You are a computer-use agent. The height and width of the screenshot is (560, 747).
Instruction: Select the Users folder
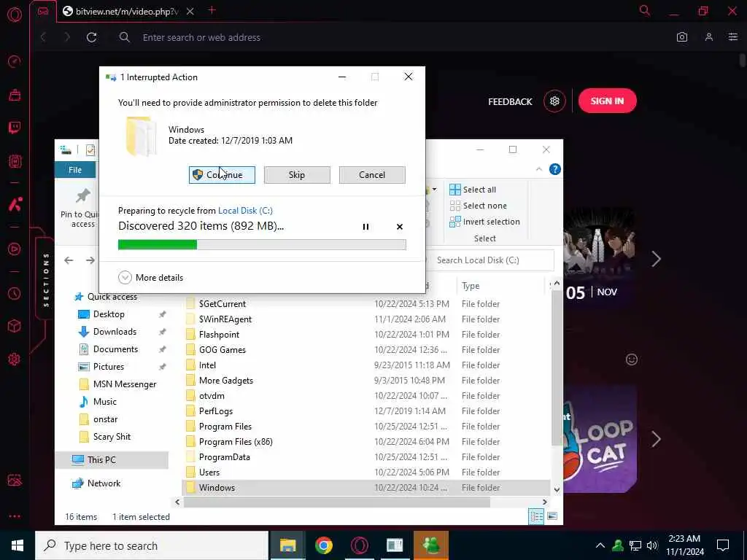pos(209,472)
